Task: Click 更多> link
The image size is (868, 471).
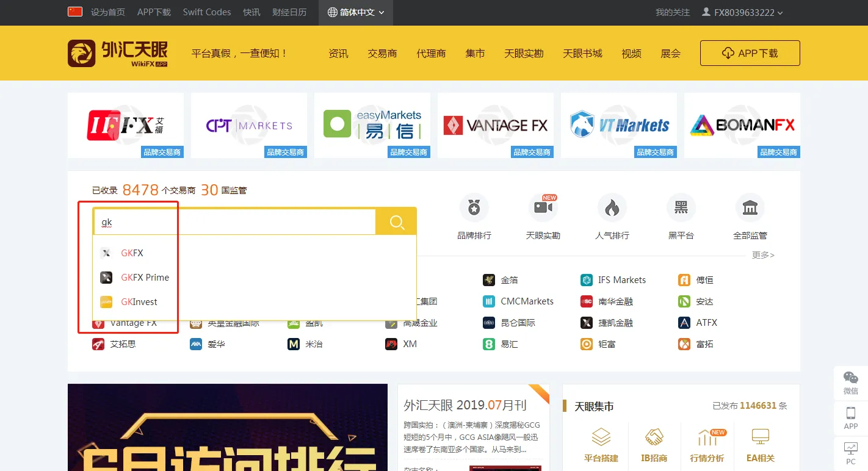Action: 763,255
